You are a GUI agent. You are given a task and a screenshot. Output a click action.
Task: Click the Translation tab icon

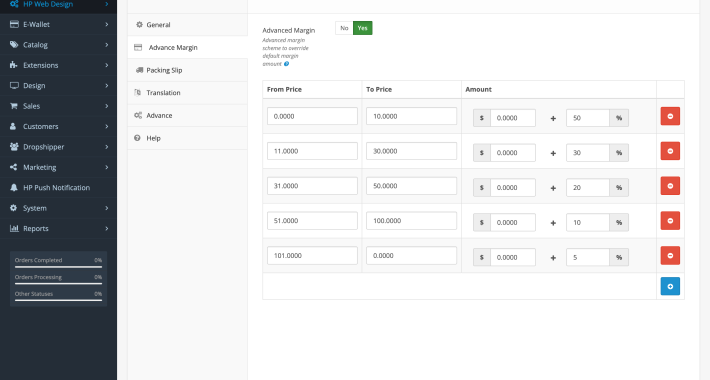[x=138, y=92]
